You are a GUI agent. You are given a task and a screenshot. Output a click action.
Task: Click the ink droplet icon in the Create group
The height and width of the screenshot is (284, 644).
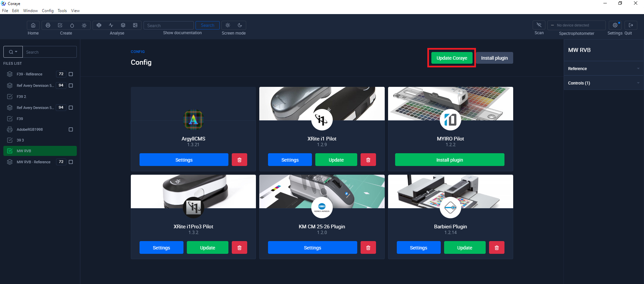point(72,25)
